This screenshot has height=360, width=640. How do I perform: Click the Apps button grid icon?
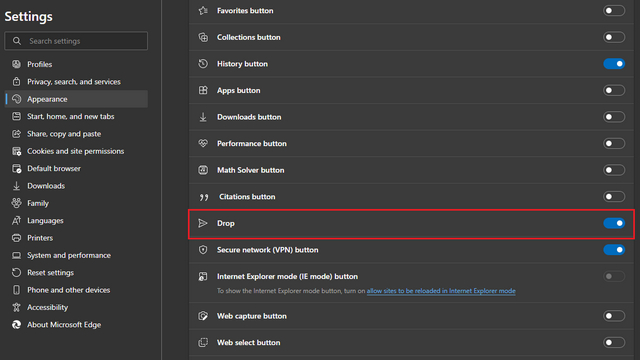coord(203,90)
